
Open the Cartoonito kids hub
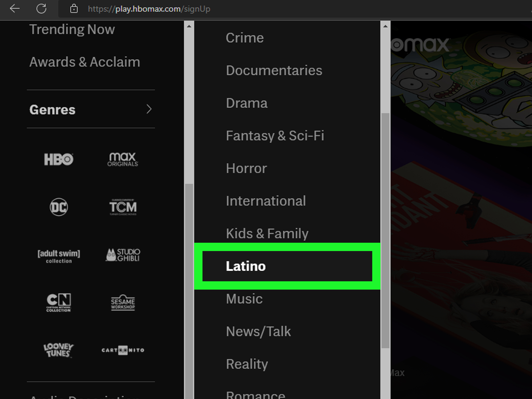[x=123, y=350]
